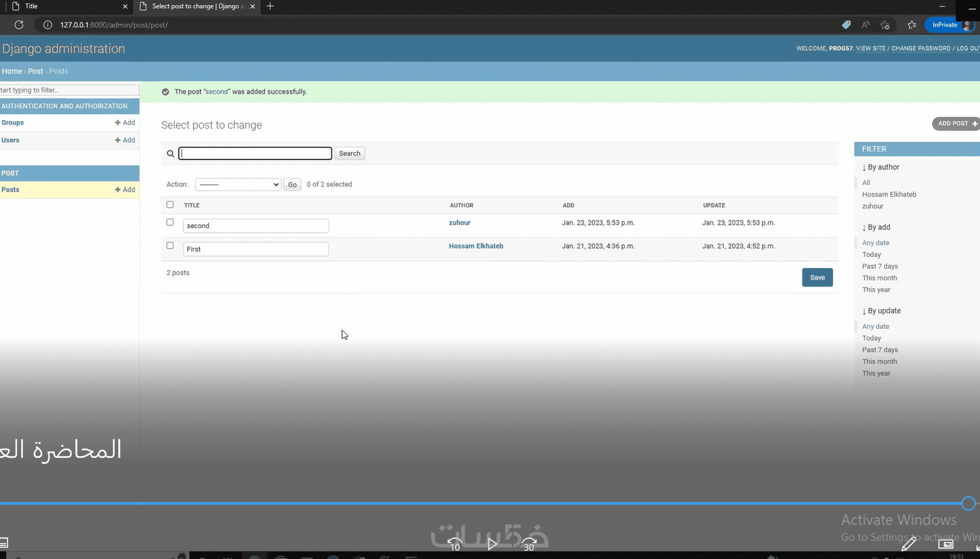Collapse the "By author" filter section
This screenshot has height=559, width=980.
(x=881, y=167)
